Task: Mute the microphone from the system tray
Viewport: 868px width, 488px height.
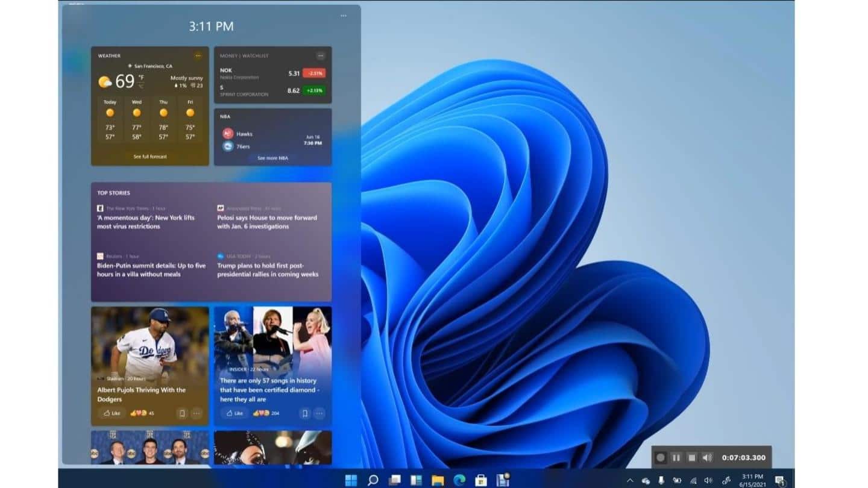Action: click(x=661, y=480)
